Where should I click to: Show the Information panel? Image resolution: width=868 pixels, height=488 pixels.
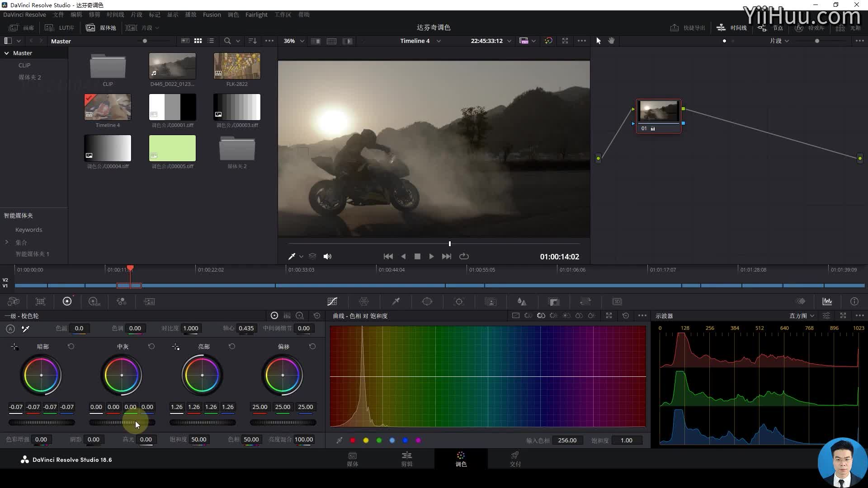point(854,301)
